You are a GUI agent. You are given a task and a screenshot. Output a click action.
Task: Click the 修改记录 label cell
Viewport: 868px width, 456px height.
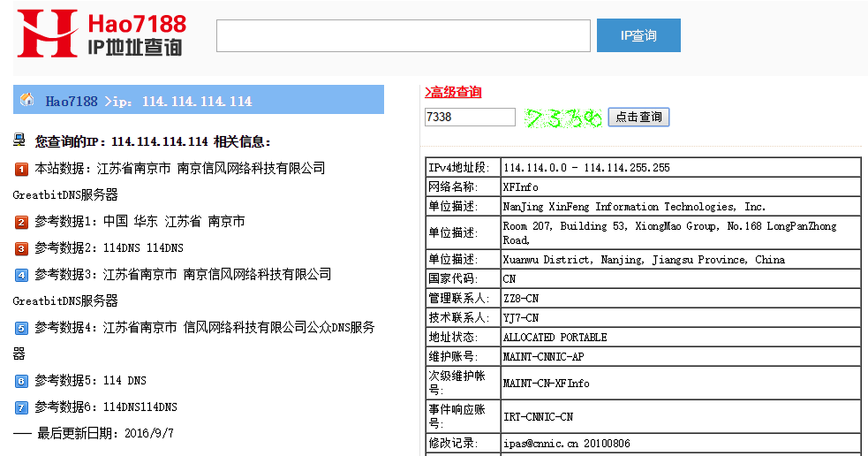pyautogui.click(x=463, y=444)
